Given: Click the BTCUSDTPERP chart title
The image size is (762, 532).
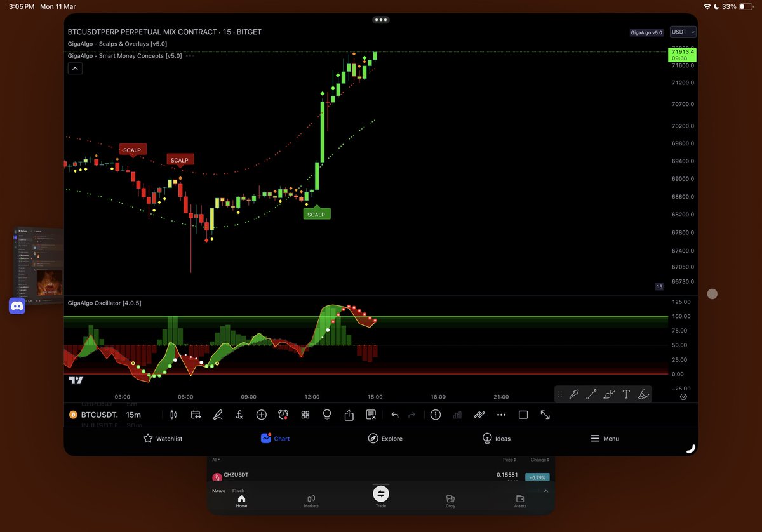Looking at the screenshot, I should click(164, 32).
